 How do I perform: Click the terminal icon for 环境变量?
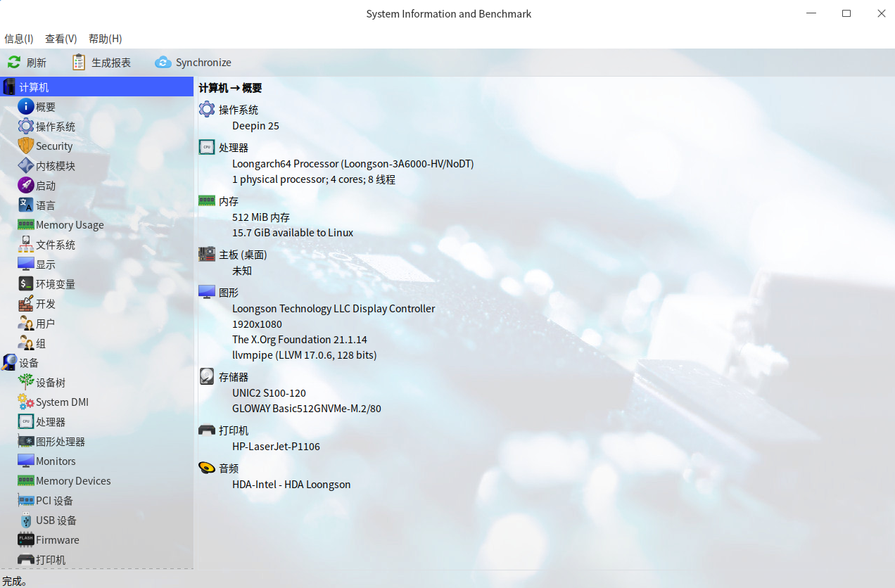tap(25, 284)
